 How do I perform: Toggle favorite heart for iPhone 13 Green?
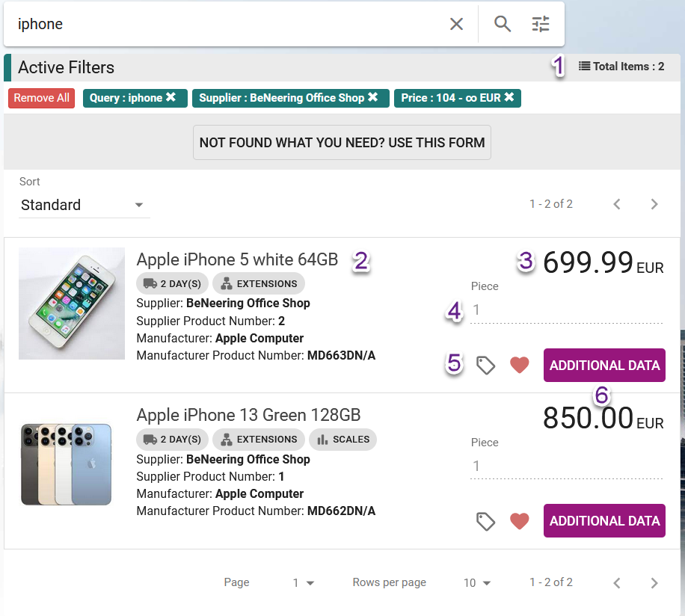tap(520, 521)
